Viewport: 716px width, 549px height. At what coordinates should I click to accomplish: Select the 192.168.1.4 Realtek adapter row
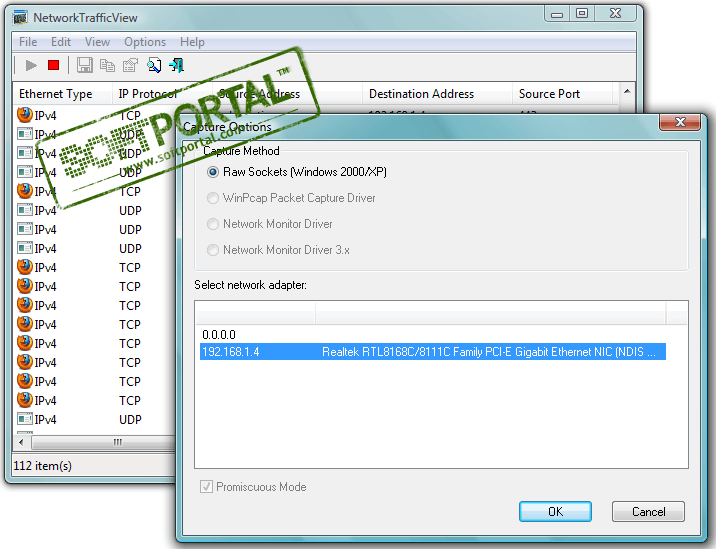[432, 352]
